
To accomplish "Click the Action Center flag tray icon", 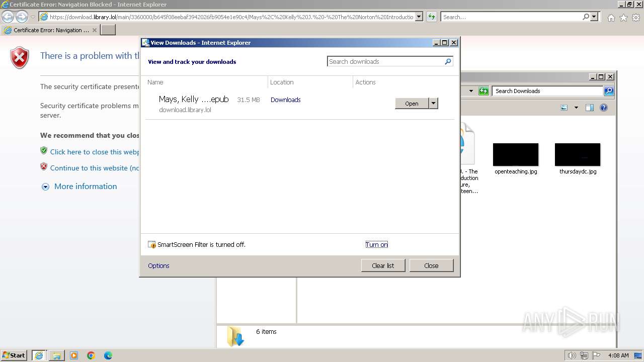I will click(x=596, y=355).
